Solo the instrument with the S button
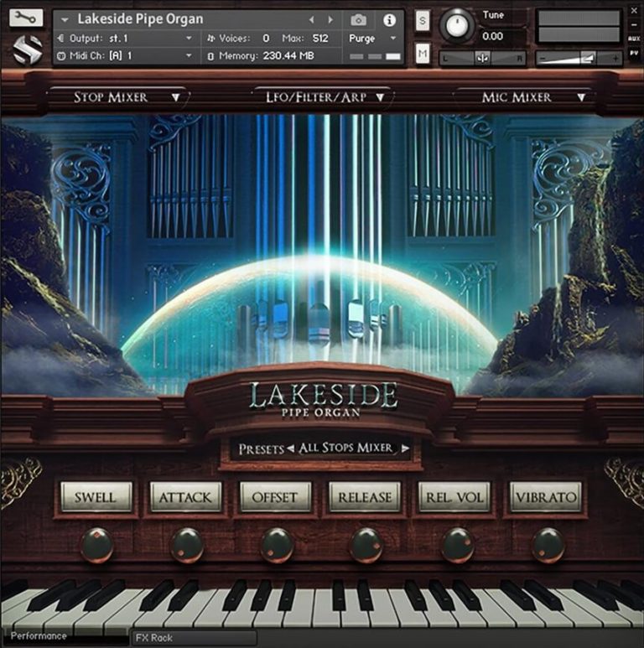The width and height of the screenshot is (644, 648). click(422, 20)
